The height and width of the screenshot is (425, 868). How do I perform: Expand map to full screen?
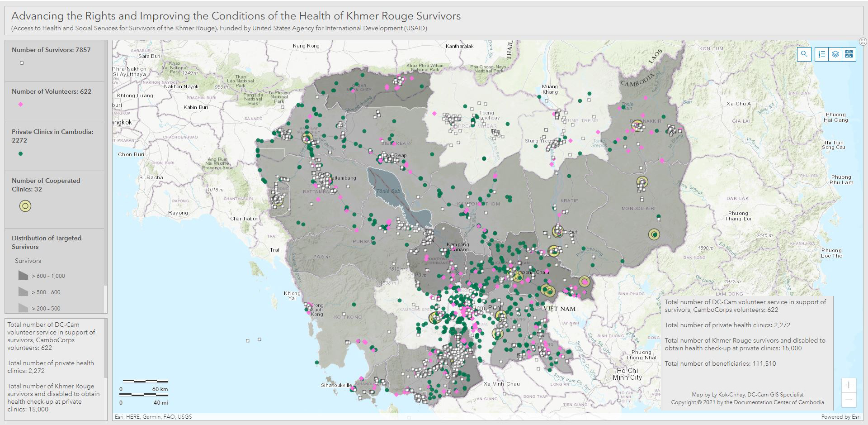[x=863, y=42]
